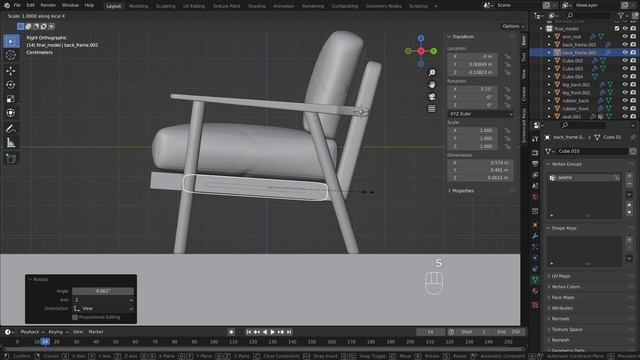Hide back_frame.001 with eye icon
Image resolution: width=640 pixels, height=360 pixels.
pyautogui.click(x=624, y=44)
